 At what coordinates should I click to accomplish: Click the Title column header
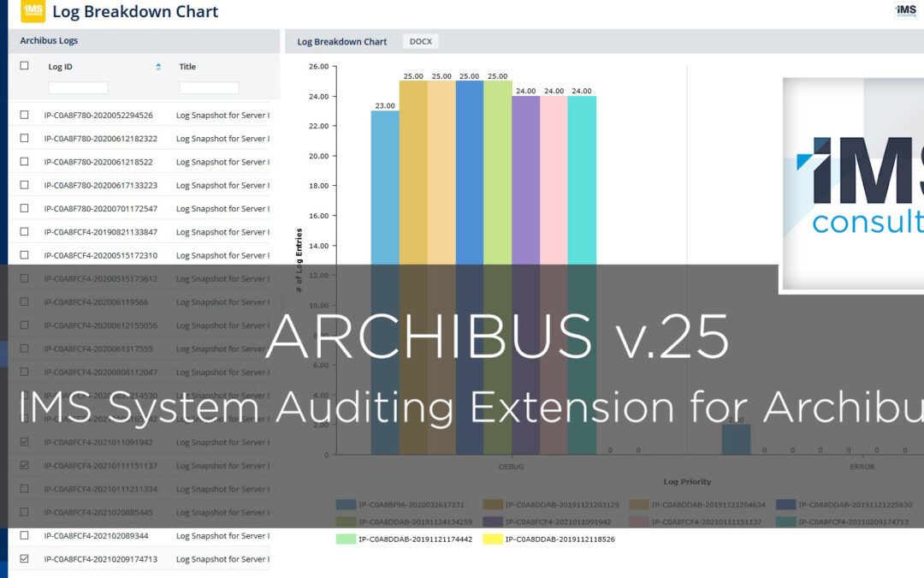click(187, 67)
